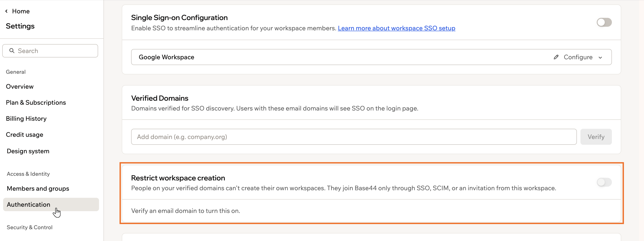Click Single Sign-on Configuration heading
The image size is (644, 241).
coord(179,17)
